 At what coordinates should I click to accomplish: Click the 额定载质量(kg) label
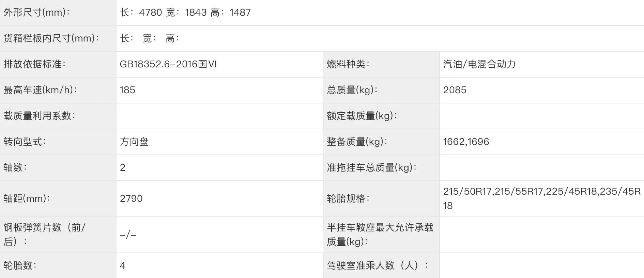(x=362, y=116)
